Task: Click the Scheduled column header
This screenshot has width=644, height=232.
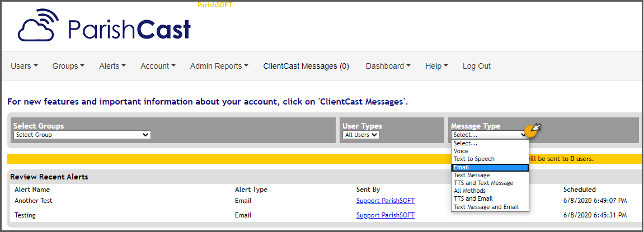Action: tap(579, 190)
